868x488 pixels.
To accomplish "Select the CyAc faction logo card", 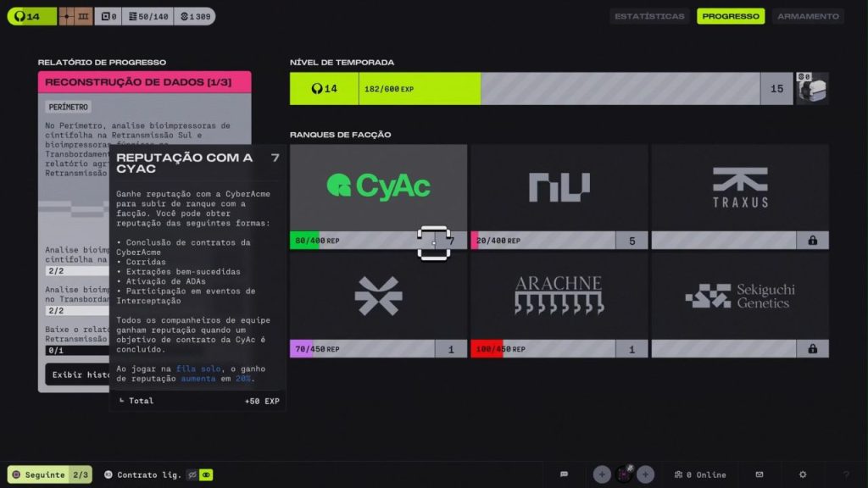I will tap(378, 186).
